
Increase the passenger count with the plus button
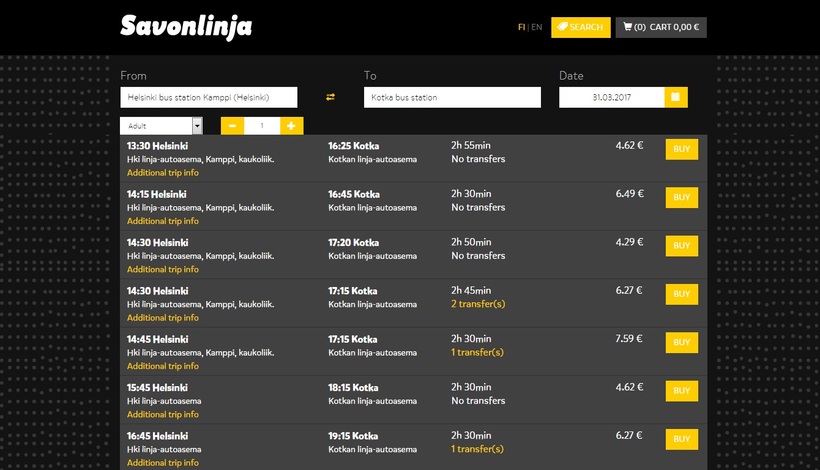point(291,126)
